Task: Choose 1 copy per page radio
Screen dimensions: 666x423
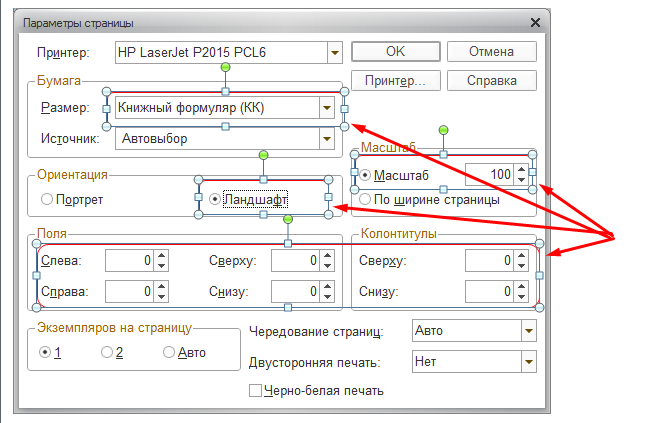Action: tap(45, 352)
